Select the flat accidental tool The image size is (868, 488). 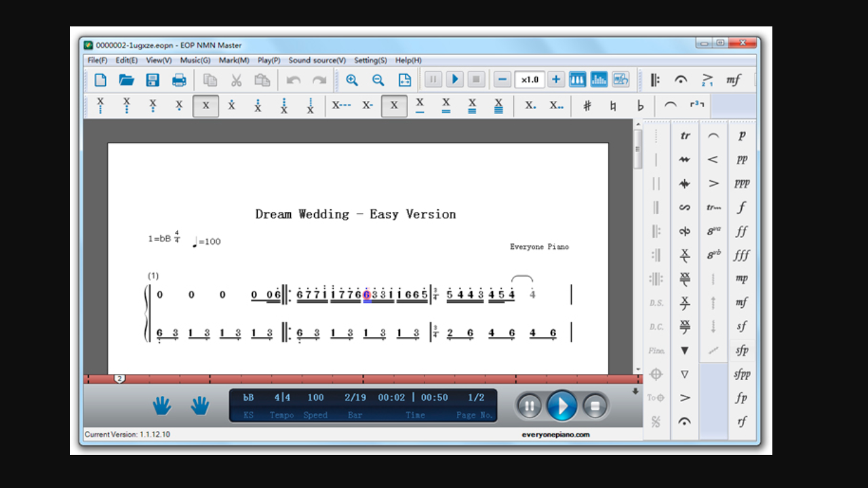[639, 105]
